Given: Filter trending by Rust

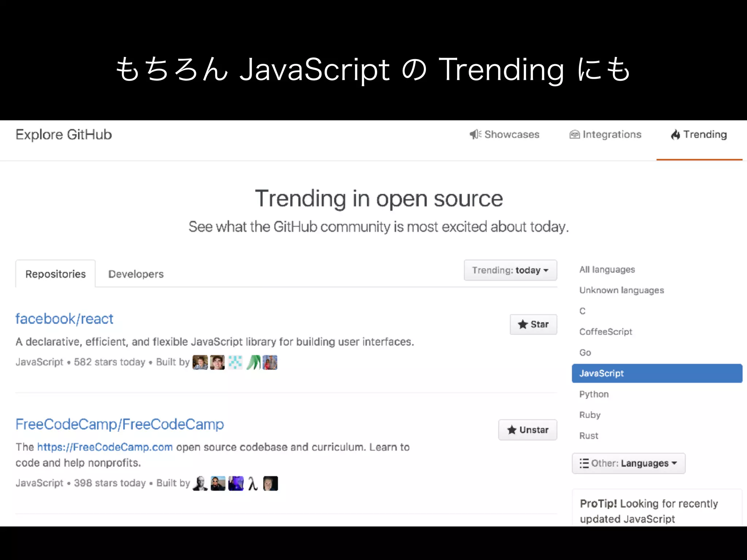Looking at the screenshot, I should [589, 436].
